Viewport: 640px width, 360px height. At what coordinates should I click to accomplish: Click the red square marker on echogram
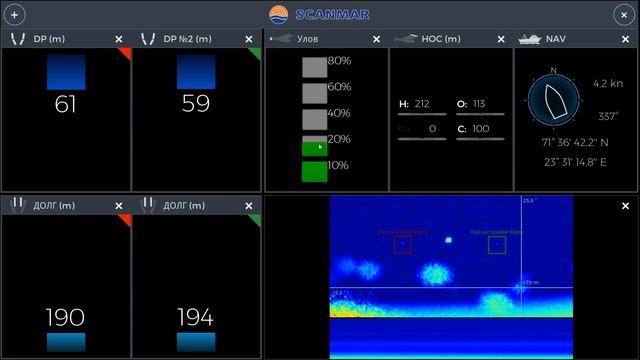coord(402,244)
